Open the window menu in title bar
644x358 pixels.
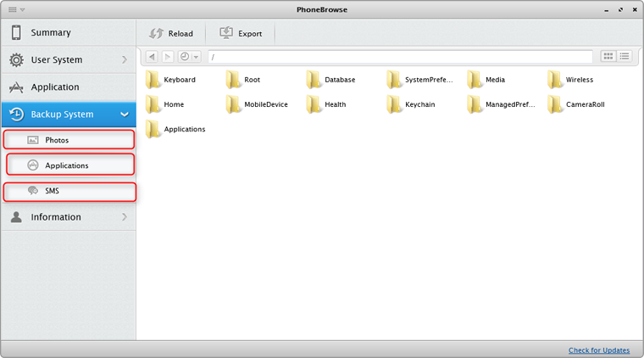[15, 8]
